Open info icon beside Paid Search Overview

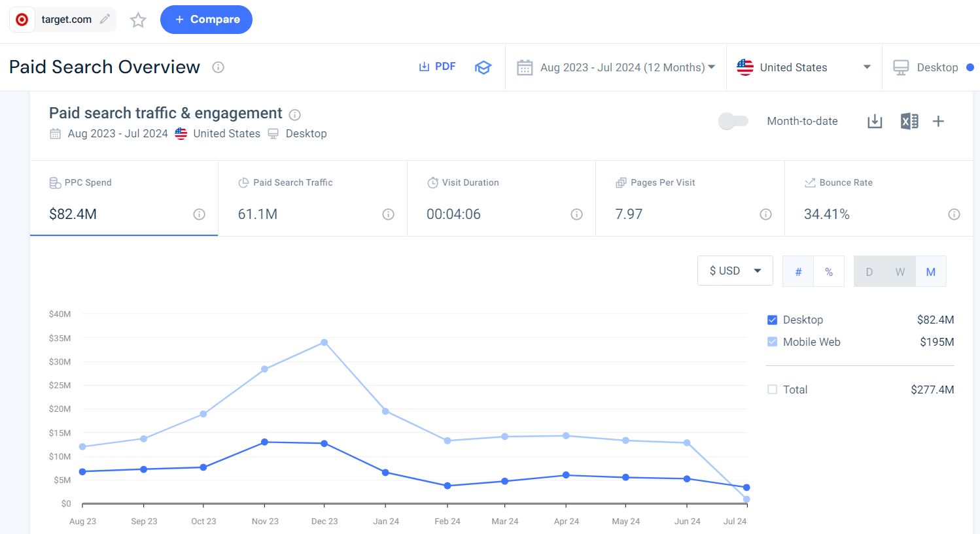point(219,67)
